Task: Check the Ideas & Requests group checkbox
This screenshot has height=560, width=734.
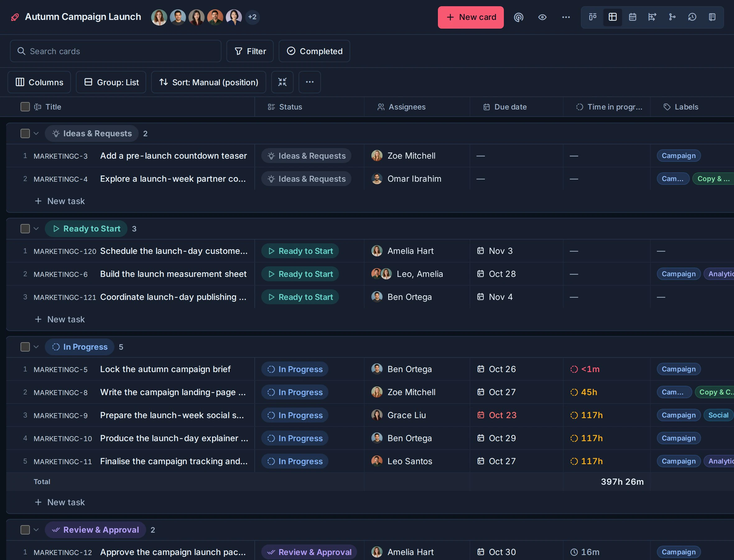Action: [x=25, y=133]
